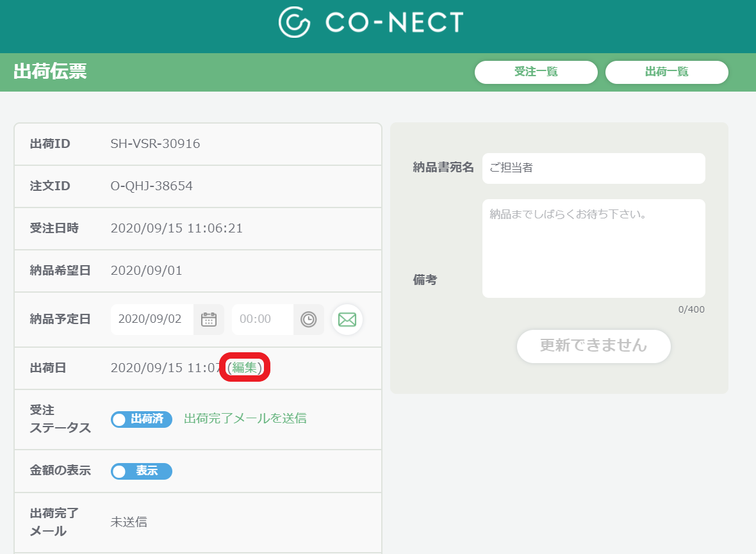Image resolution: width=756 pixels, height=554 pixels.
Task: Click 出荷完了メールを送信 link
Action: [x=245, y=418]
